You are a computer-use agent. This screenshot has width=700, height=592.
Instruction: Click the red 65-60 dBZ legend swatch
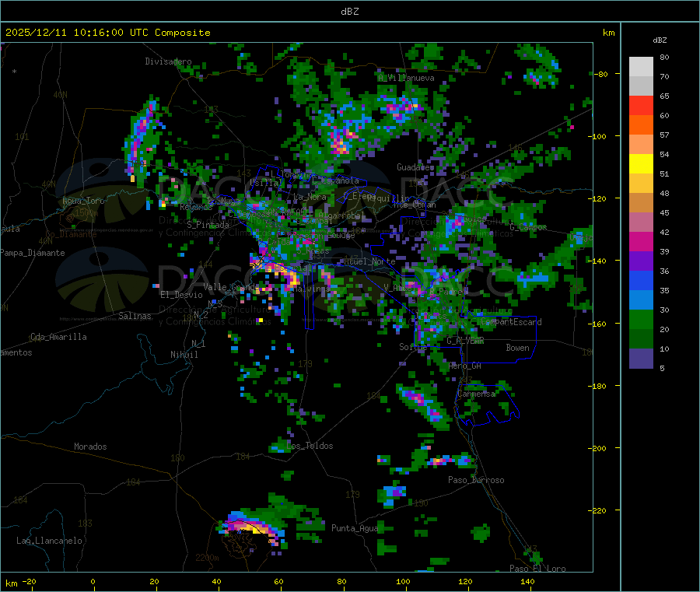coord(641,105)
